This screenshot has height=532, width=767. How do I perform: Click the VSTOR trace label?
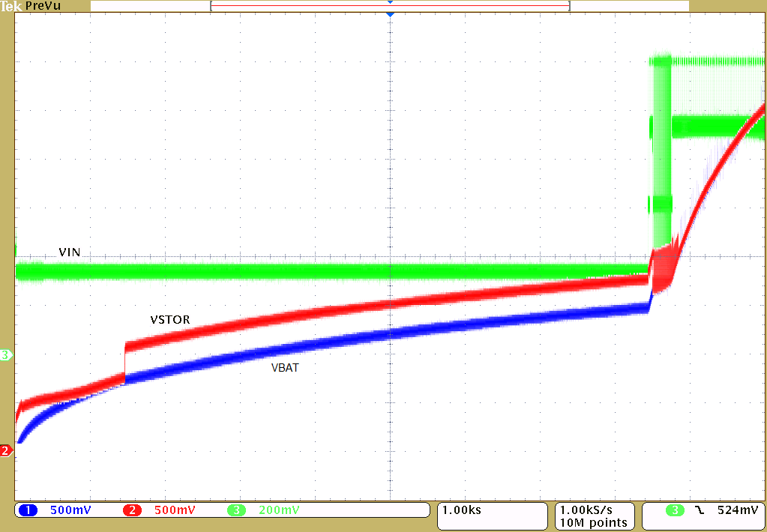click(x=169, y=320)
